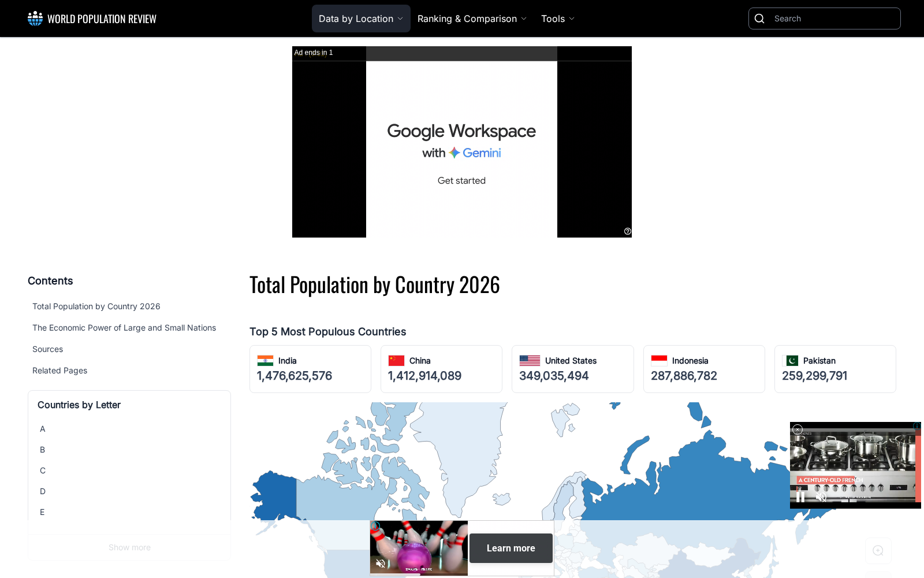Click the Top 5 Most Populous Countries heading

coord(327,332)
